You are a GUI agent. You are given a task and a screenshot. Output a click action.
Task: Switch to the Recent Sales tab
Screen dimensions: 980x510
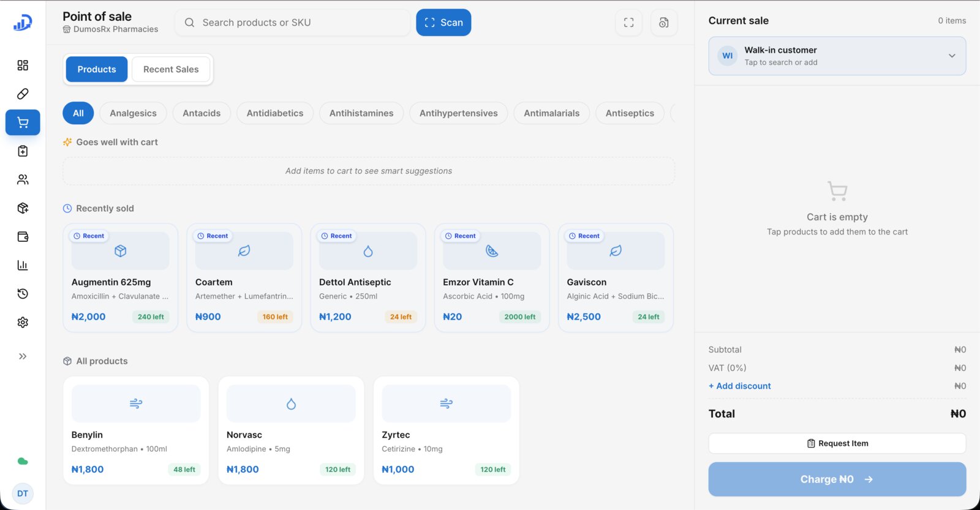(x=171, y=69)
